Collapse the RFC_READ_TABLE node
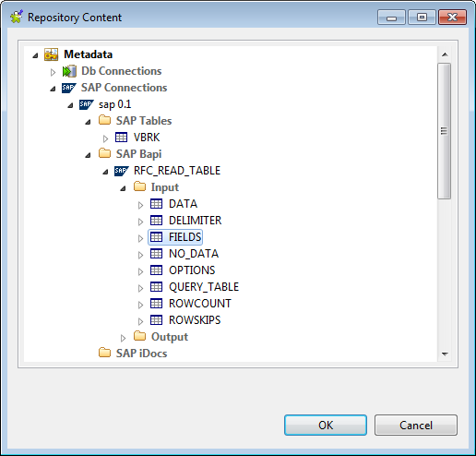The width and height of the screenshot is (476, 456). (x=105, y=172)
